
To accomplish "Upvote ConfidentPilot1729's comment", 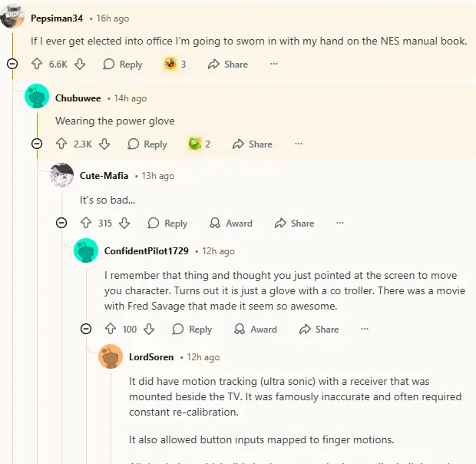I will coord(111,329).
